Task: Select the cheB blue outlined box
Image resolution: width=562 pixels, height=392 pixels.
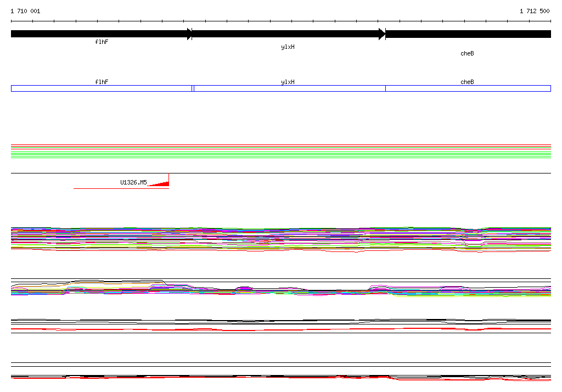Action: point(468,88)
